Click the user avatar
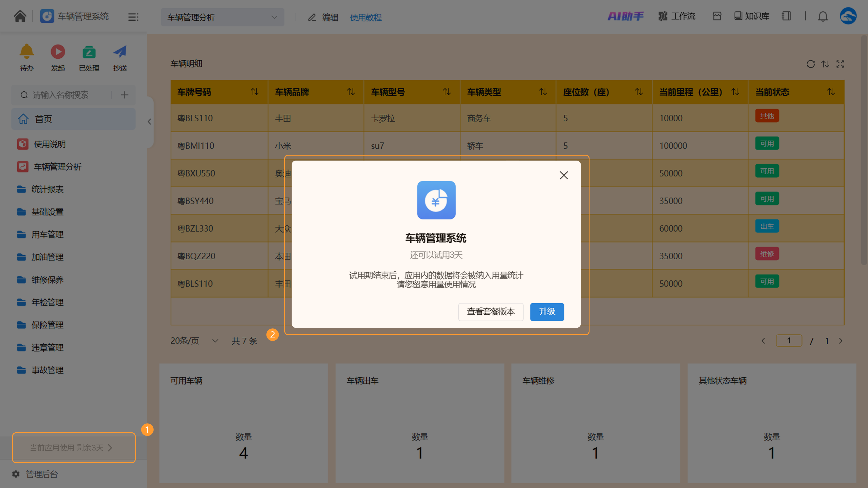 coord(848,16)
